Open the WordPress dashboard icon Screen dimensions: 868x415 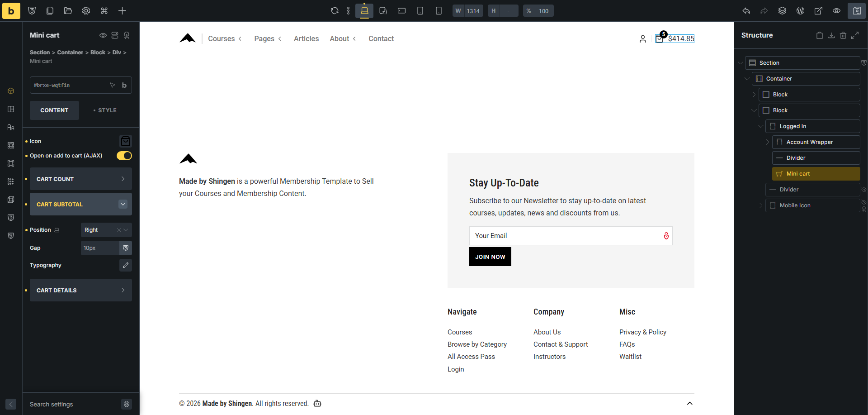pos(800,11)
